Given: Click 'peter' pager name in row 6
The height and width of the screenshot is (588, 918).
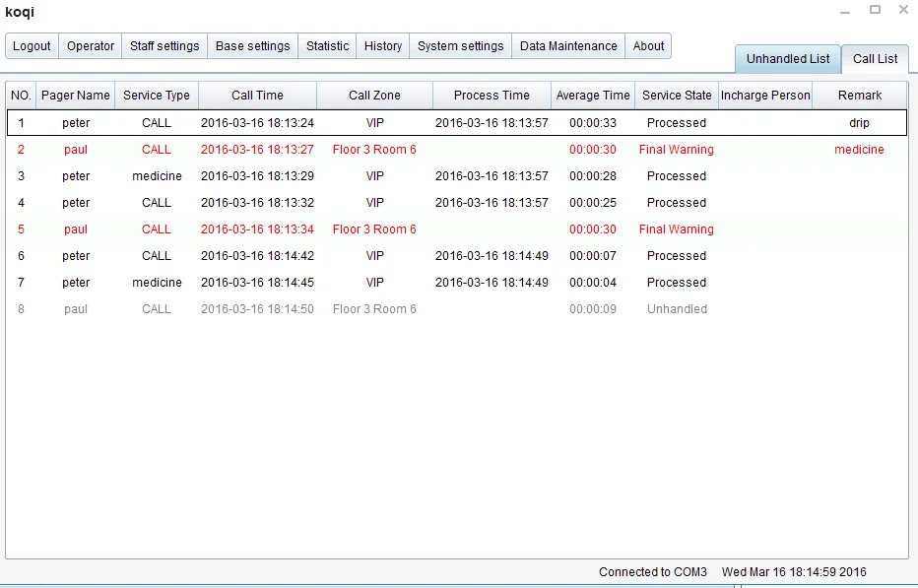Looking at the screenshot, I should 76,256.
